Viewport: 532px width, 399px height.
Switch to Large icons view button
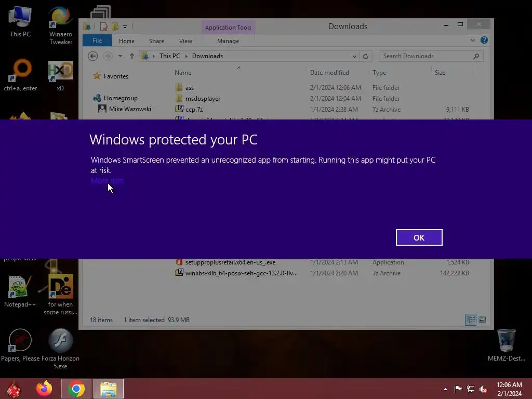click(x=482, y=320)
